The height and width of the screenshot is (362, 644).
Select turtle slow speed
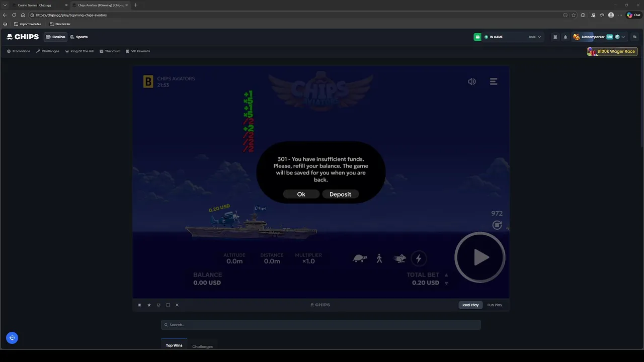coord(360,258)
